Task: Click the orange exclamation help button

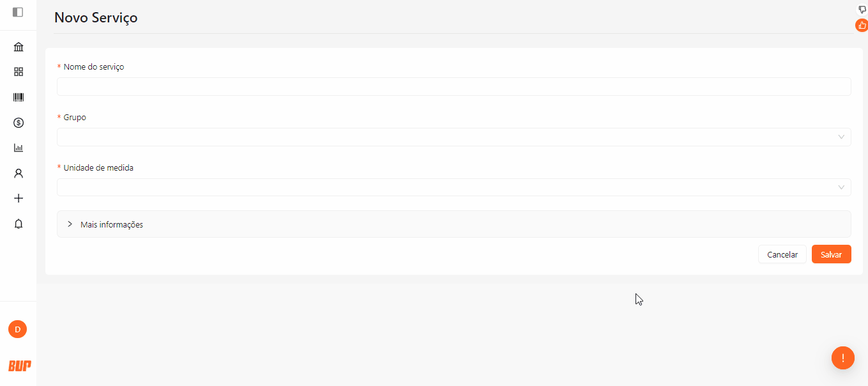Action: pos(843,358)
